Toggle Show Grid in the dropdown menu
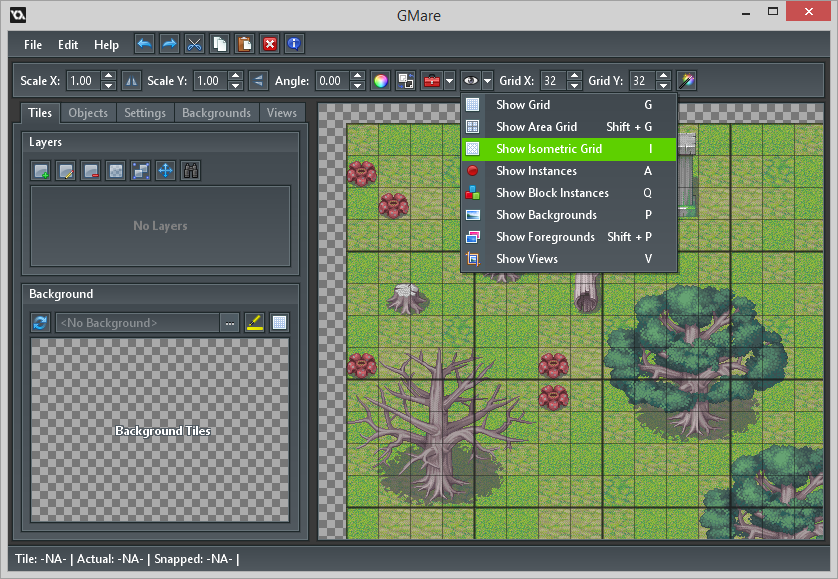The height and width of the screenshot is (579, 838). coord(569,105)
